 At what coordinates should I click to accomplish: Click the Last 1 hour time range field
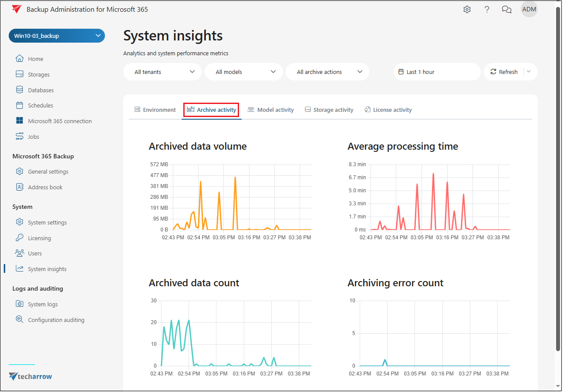[437, 72]
